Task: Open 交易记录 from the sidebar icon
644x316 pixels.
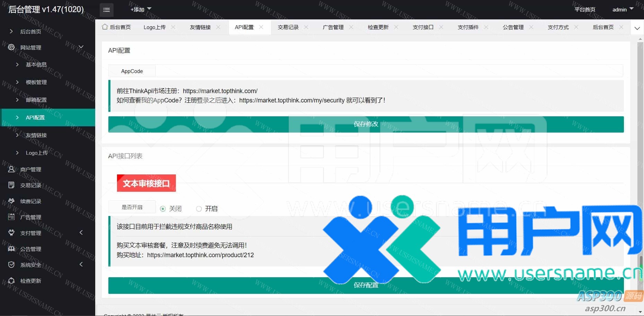Action: pyautogui.click(x=11, y=185)
